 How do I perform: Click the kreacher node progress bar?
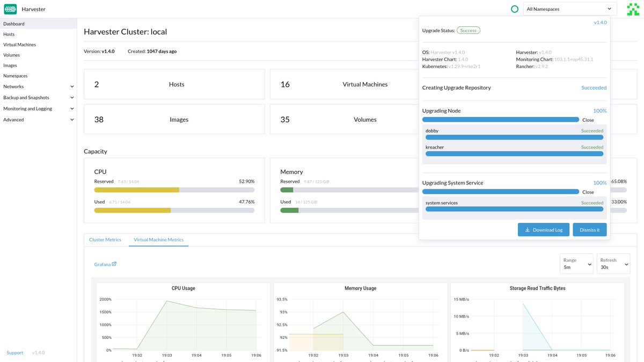(x=514, y=153)
